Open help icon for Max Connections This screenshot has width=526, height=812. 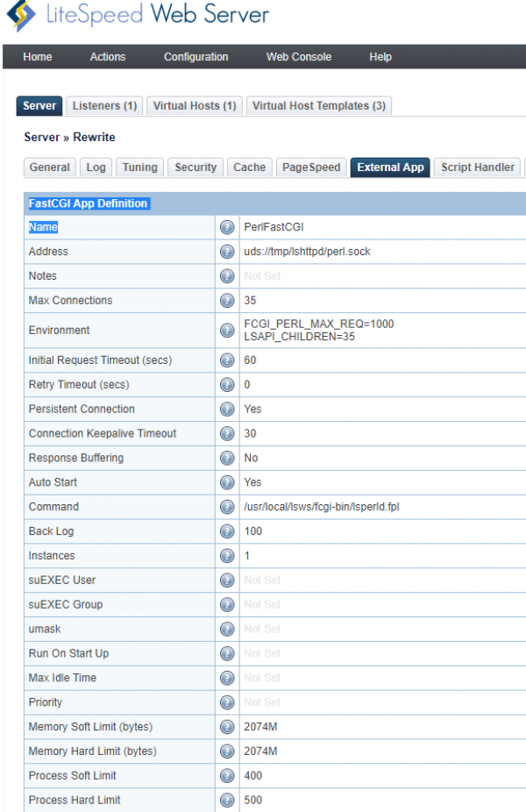point(227,300)
